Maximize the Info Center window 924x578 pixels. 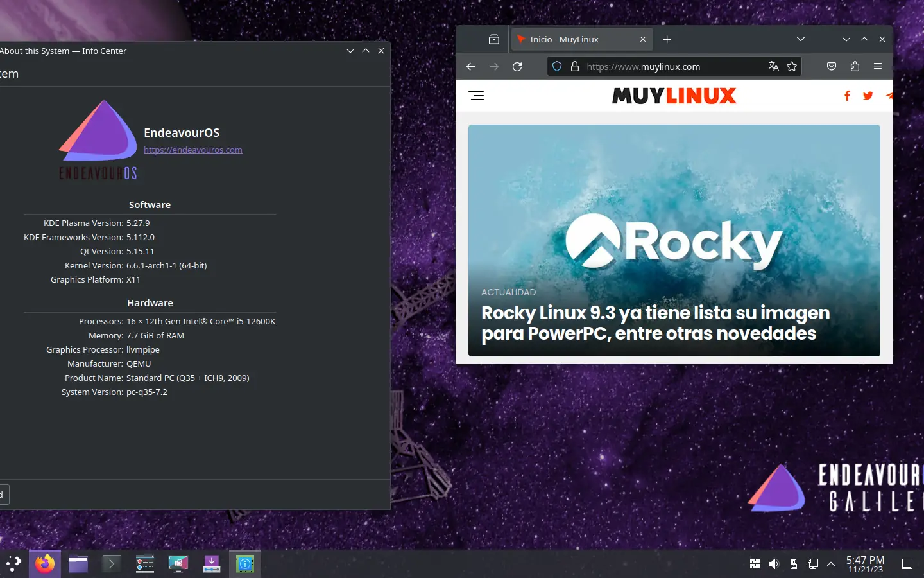click(x=366, y=51)
